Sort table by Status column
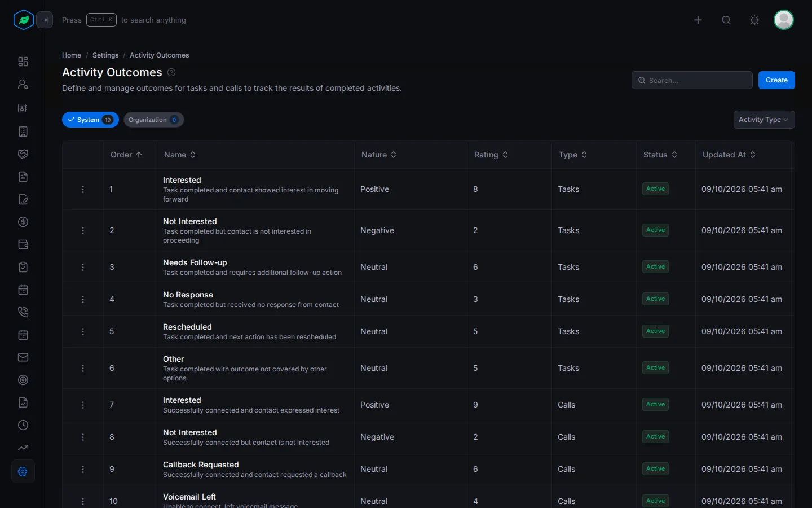 (660, 155)
